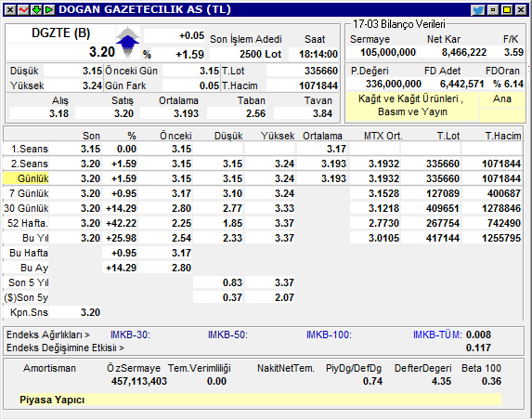The height and width of the screenshot is (420, 532).
Task: Click the PiyDg/DefDg value 0.74
Action: (x=372, y=381)
